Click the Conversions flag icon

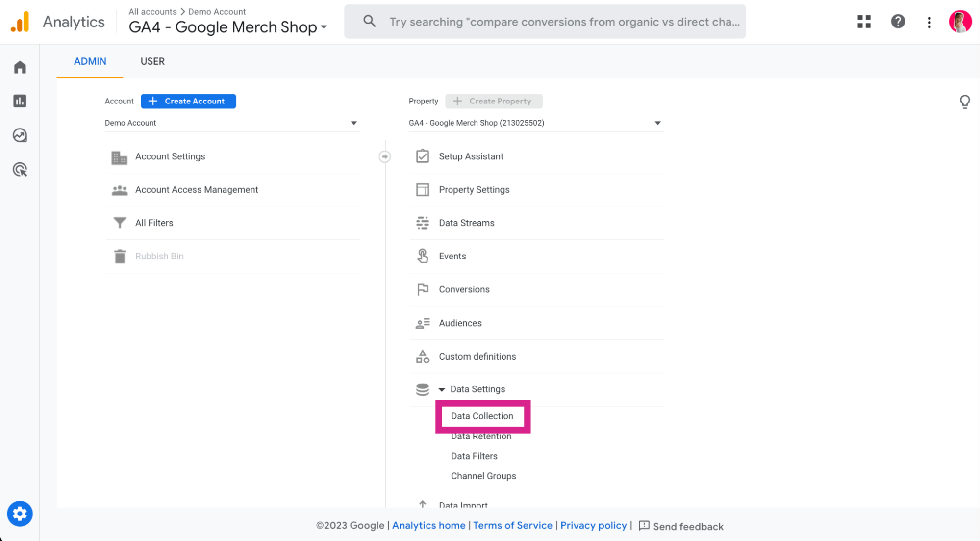422,289
